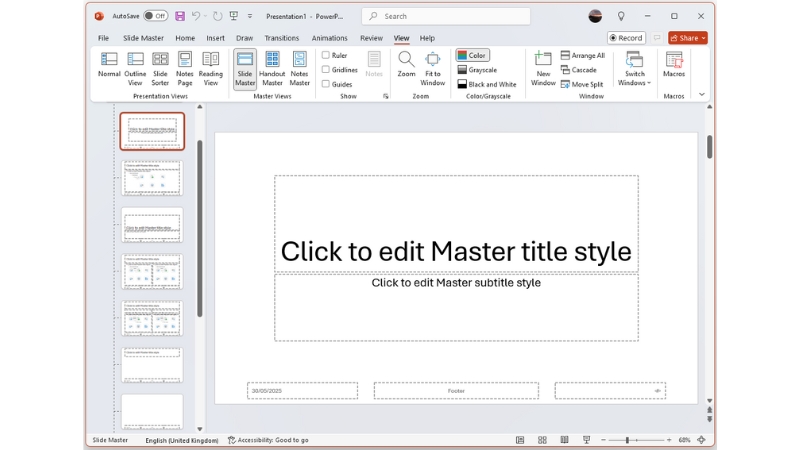This screenshot has height=450, width=800.
Task: Click zoom in plus button
Action: tap(669, 440)
